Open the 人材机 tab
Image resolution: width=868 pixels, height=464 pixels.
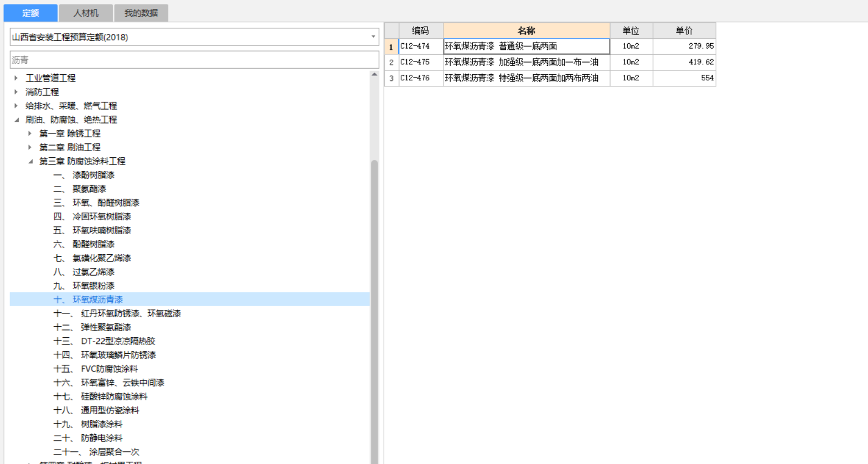tap(86, 13)
